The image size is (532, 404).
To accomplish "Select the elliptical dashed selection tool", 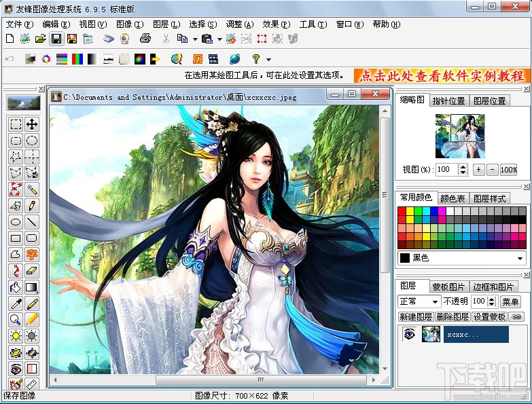I will click(32, 141).
